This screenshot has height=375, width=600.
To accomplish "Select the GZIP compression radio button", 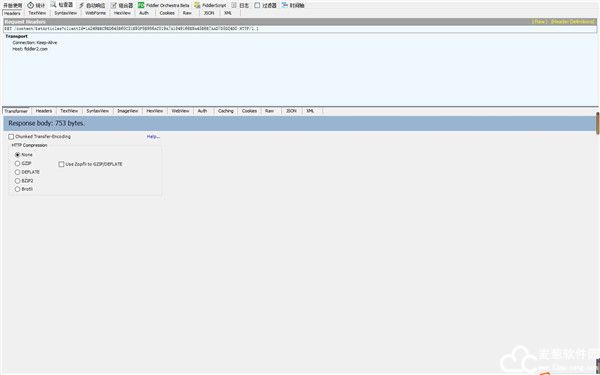I will [17, 163].
